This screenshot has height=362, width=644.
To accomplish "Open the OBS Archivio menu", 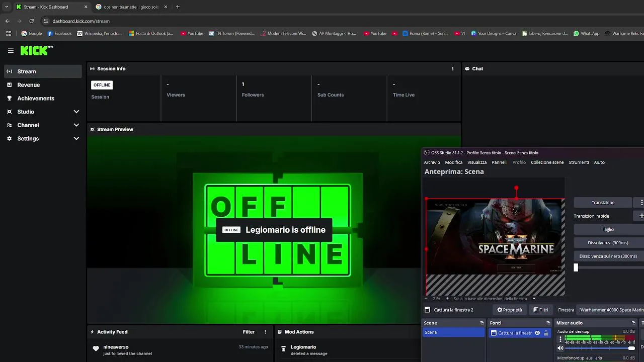I will 432,162.
